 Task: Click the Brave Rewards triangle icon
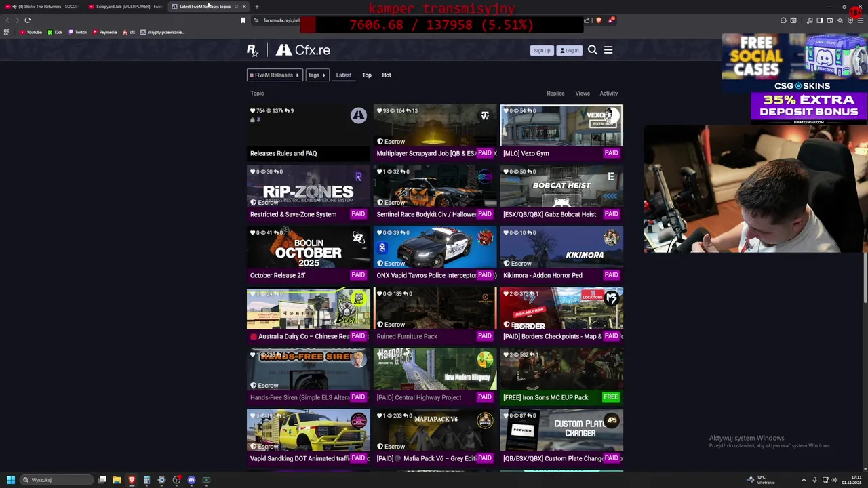pos(611,20)
